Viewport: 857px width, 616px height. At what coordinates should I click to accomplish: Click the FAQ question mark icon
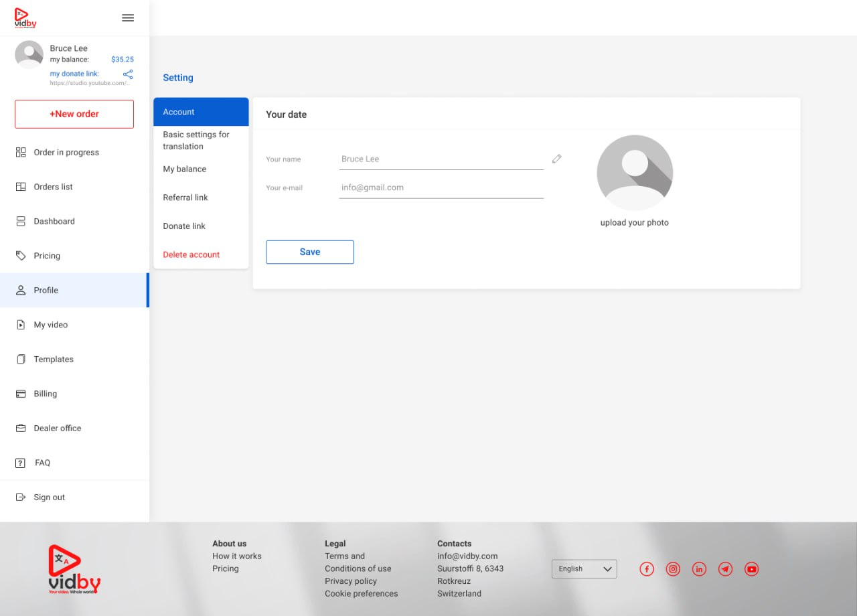(21, 463)
